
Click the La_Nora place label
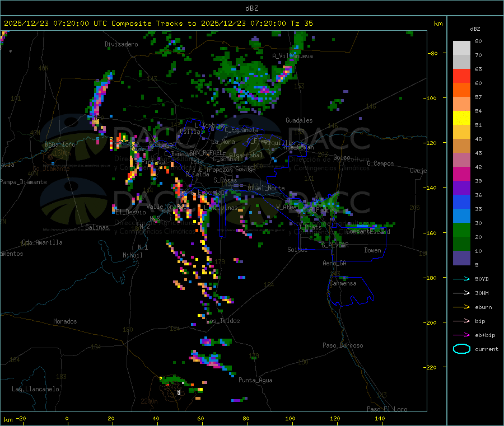tap(223, 142)
